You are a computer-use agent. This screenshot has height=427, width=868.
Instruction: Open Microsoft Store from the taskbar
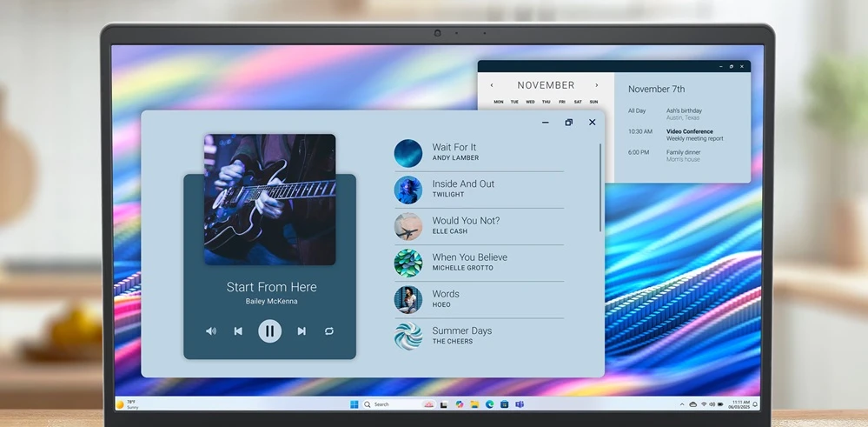504,404
